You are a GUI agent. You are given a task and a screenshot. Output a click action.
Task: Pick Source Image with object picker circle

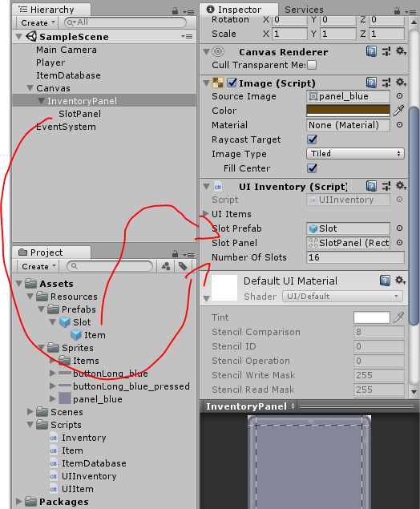click(399, 96)
